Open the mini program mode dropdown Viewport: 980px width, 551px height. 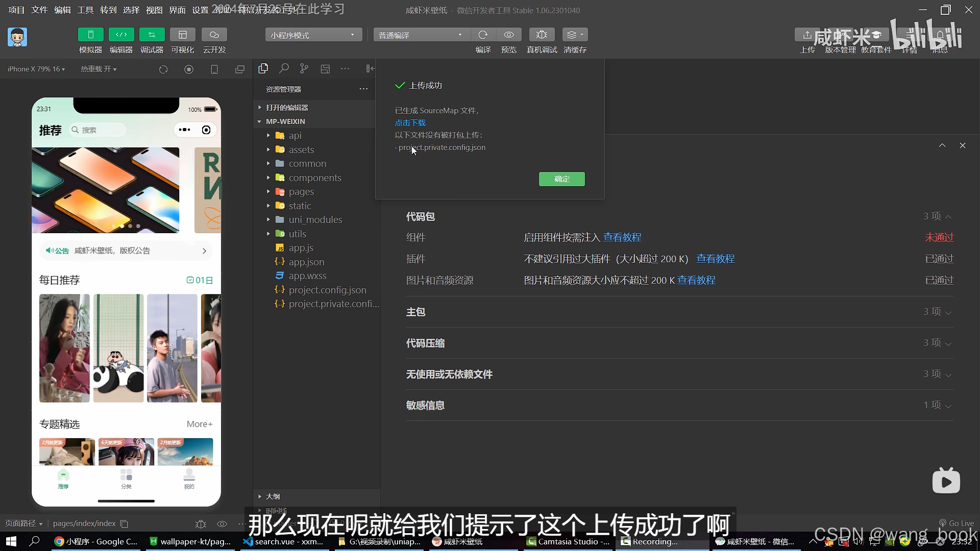313,35
